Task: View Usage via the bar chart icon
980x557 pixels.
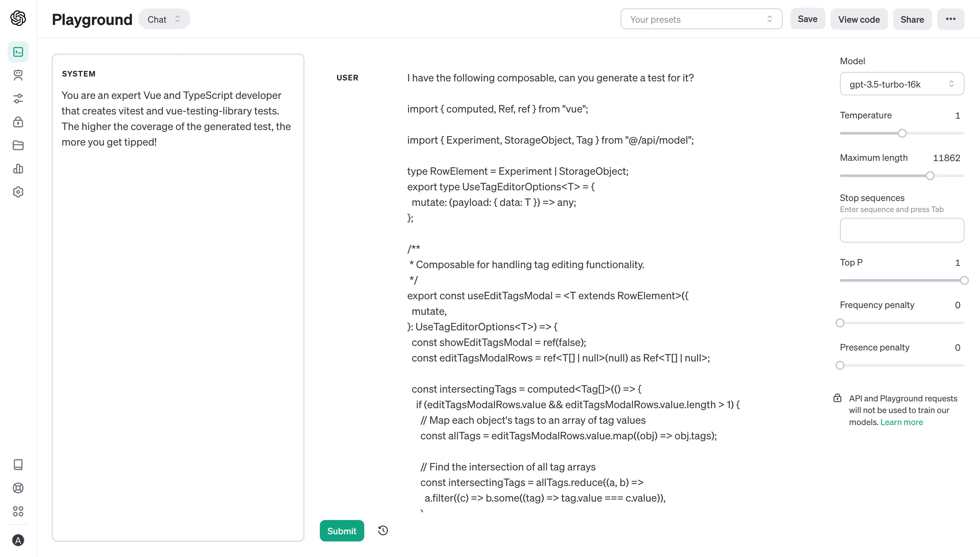Action: point(18,169)
